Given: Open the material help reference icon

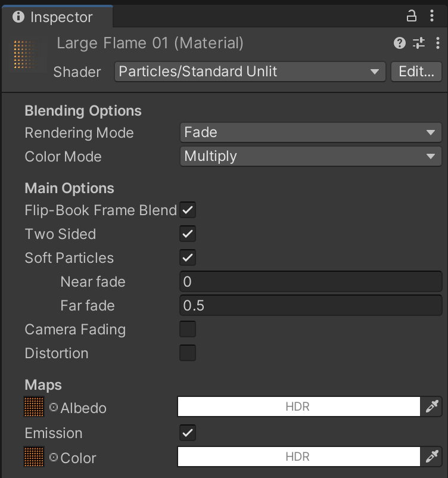Looking at the screenshot, I should pyautogui.click(x=400, y=43).
